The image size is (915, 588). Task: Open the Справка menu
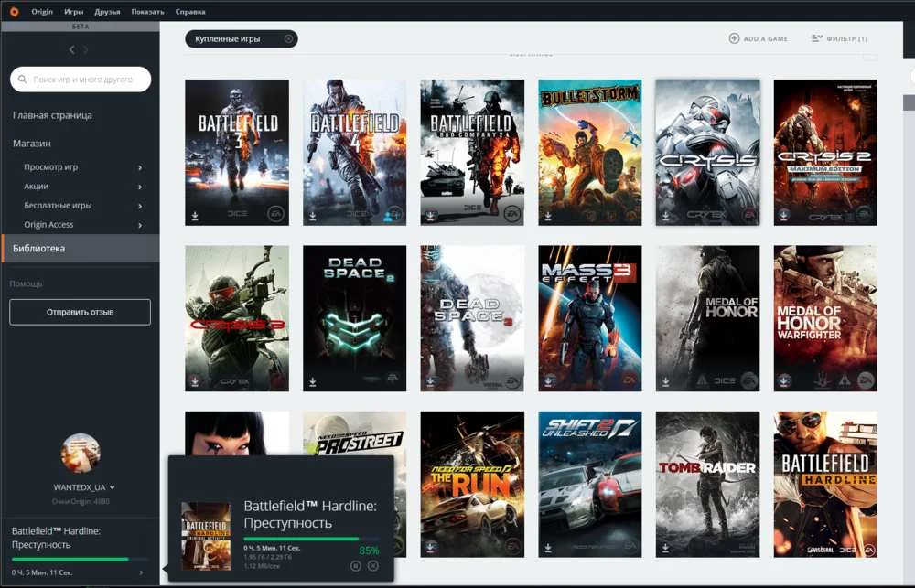tap(190, 12)
